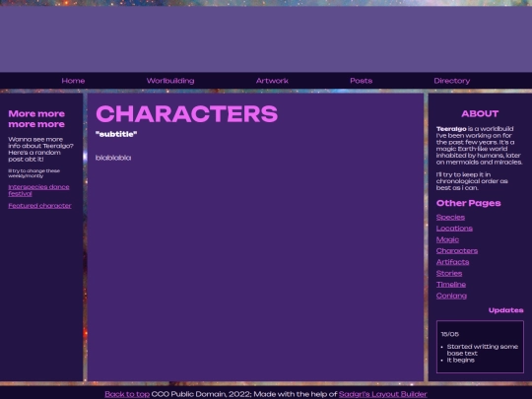This screenshot has width=532, height=399.
Task: Open the Timeline page link
Action: pos(451,285)
